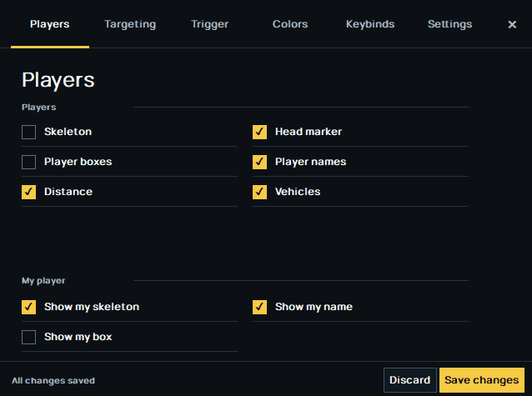The height and width of the screenshot is (396, 532).
Task: Click the Discard button
Action: tap(410, 380)
